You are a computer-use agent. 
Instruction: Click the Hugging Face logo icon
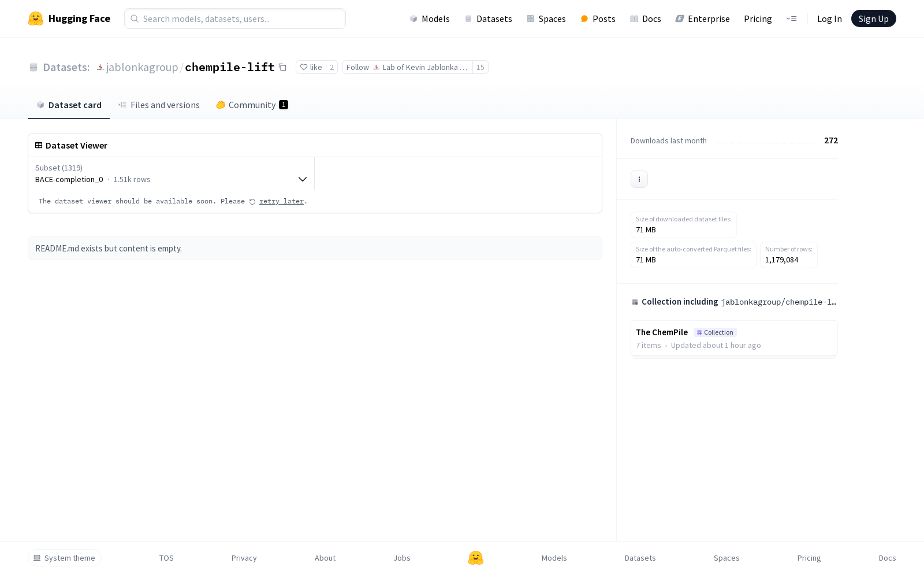[36, 18]
